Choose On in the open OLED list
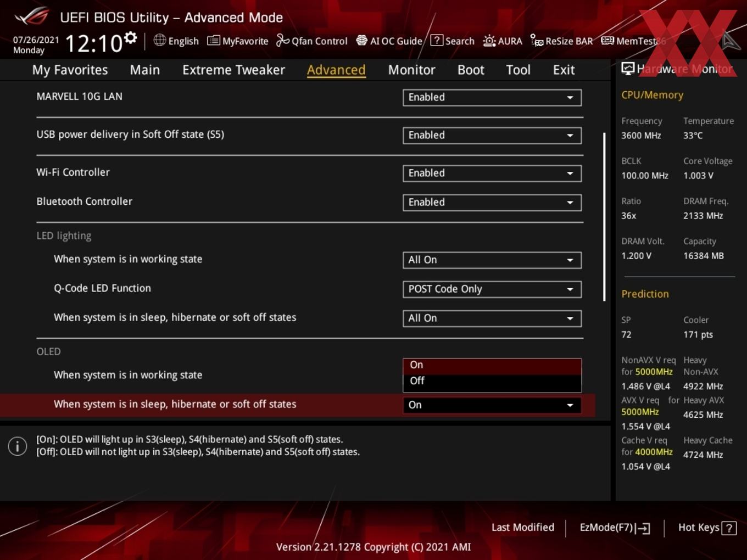747x560 pixels. (x=492, y=365)
